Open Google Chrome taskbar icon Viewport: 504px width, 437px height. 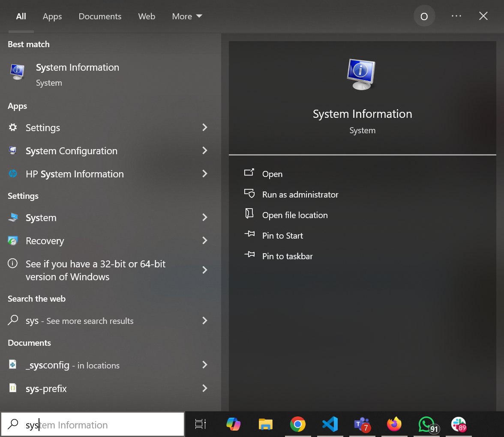click(x=297, y=424)
